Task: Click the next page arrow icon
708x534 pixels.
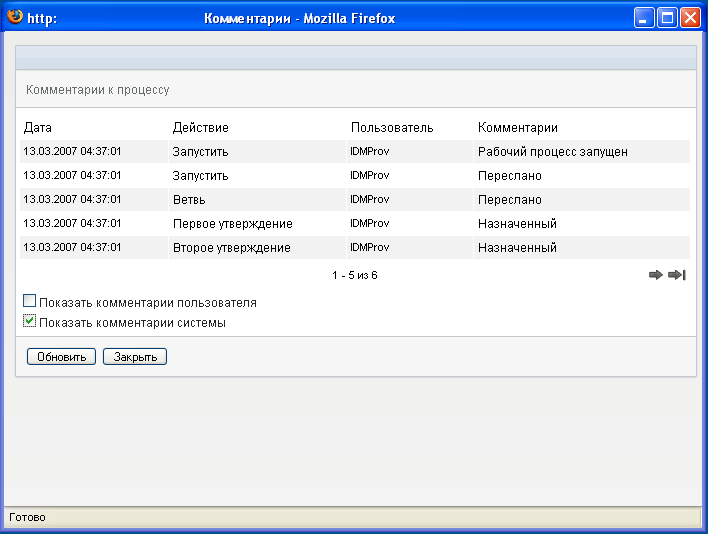Action: tap(655, 275)
